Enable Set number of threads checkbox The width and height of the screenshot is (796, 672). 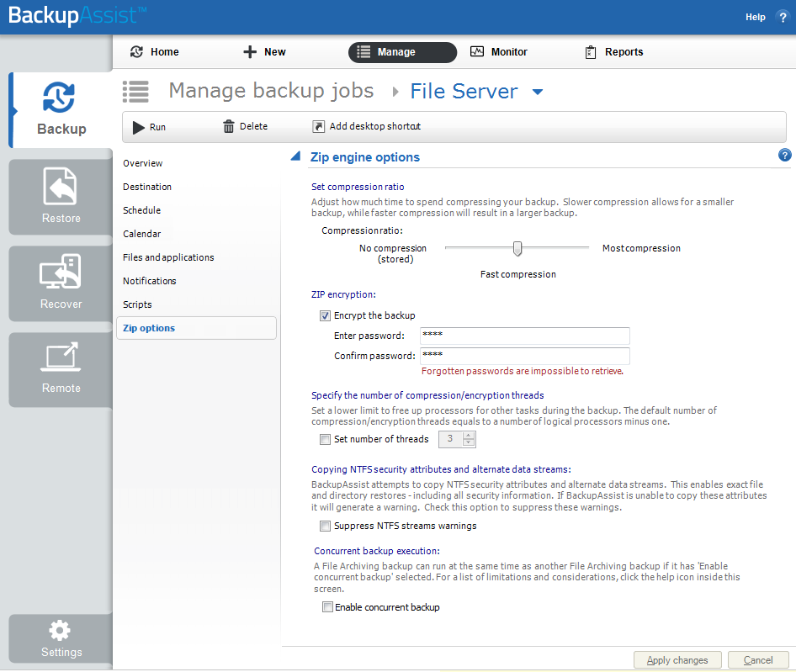(x=325, y=439)
